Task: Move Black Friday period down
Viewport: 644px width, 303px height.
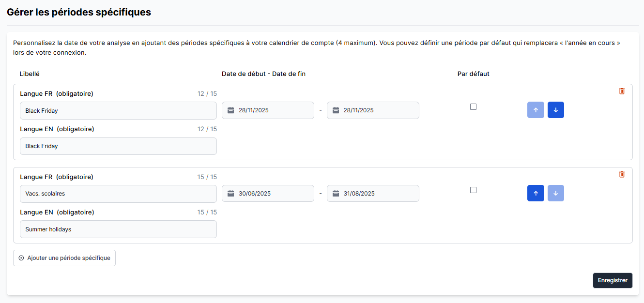Action: coord(555,110)
